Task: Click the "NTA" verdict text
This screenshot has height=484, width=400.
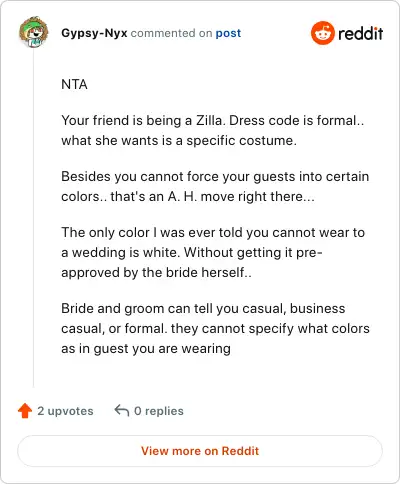Action: coord(74,84)
